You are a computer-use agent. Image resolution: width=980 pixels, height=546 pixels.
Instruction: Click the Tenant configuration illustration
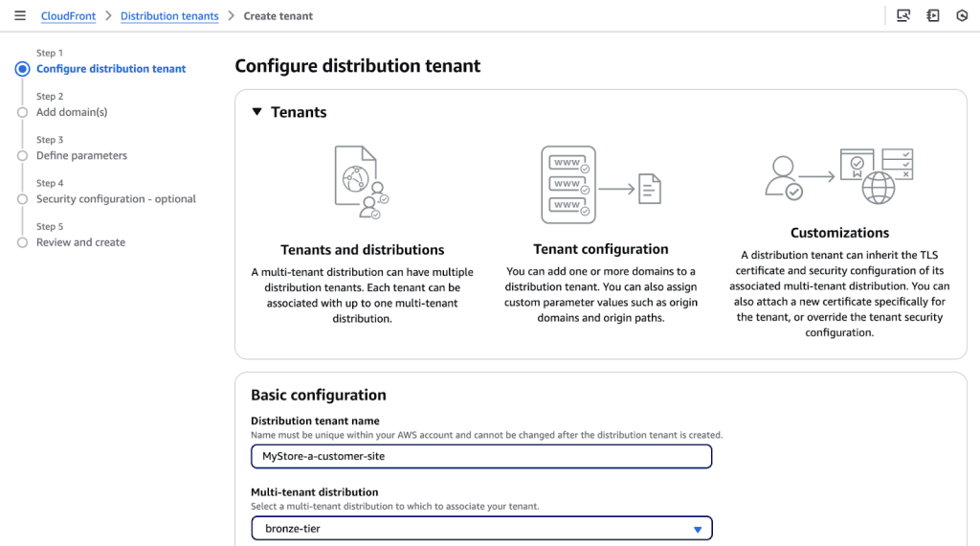pyautogui.click(x=600, y=182)
